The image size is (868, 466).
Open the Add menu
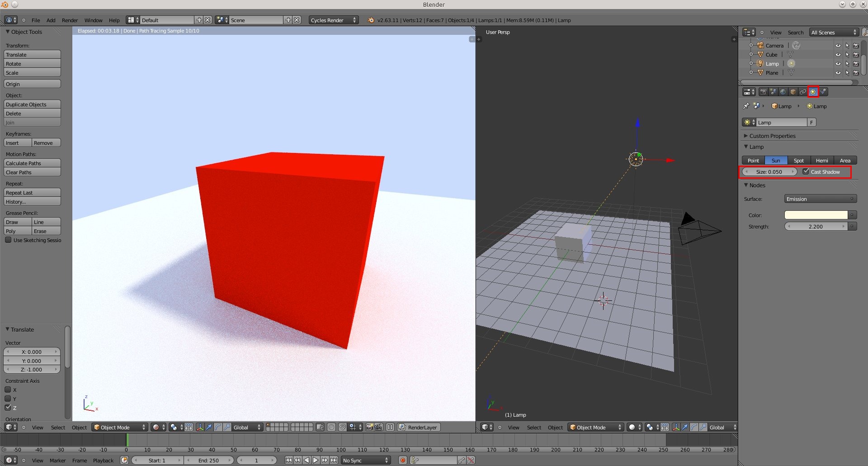click(x=51, y=20)
